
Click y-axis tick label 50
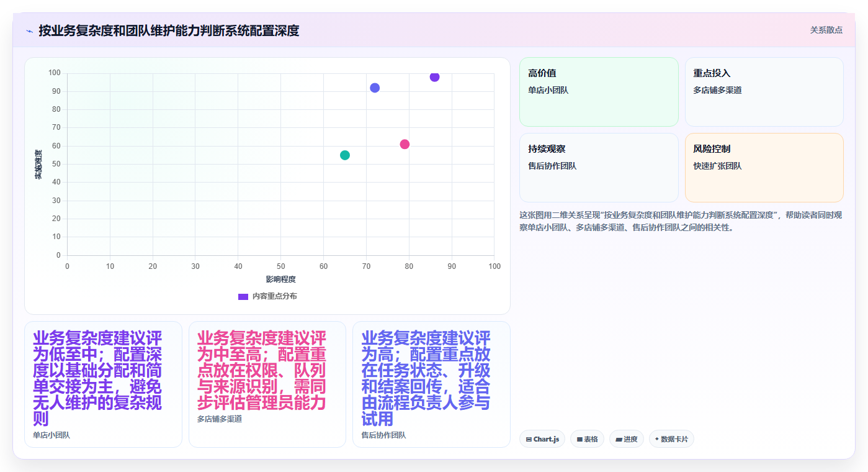pos(56,164)
